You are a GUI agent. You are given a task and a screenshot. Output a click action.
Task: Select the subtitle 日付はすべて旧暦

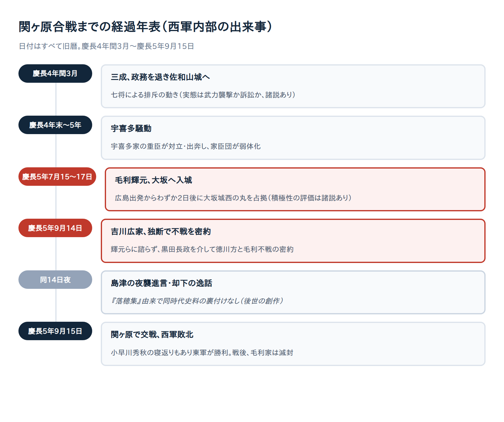click(x=106, y=46)
